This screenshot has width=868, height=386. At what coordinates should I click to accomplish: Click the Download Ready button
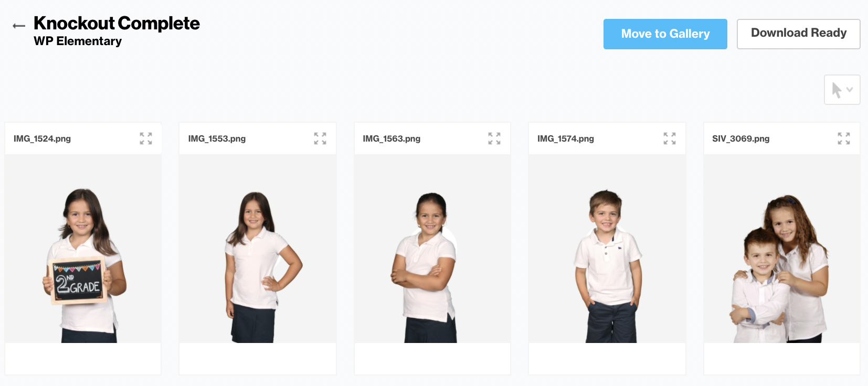click(799, 34)
